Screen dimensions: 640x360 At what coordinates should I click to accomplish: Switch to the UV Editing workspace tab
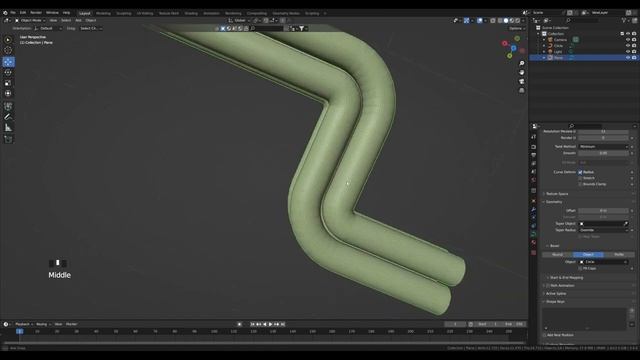pyautogui.click(x=144, y=13)
